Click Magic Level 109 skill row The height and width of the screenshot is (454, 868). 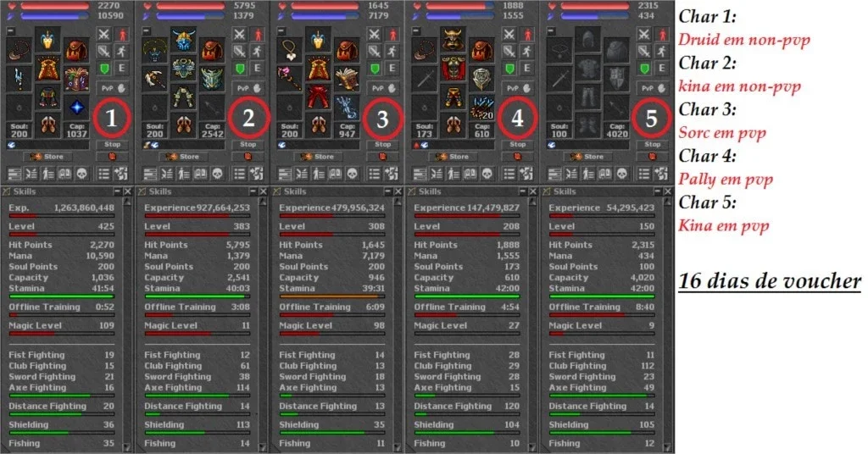click(61, 328)
